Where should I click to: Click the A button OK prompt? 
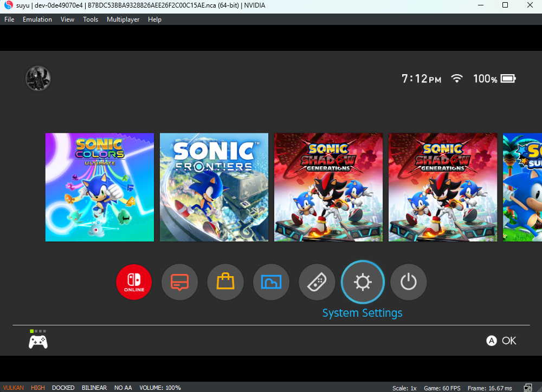501,341
